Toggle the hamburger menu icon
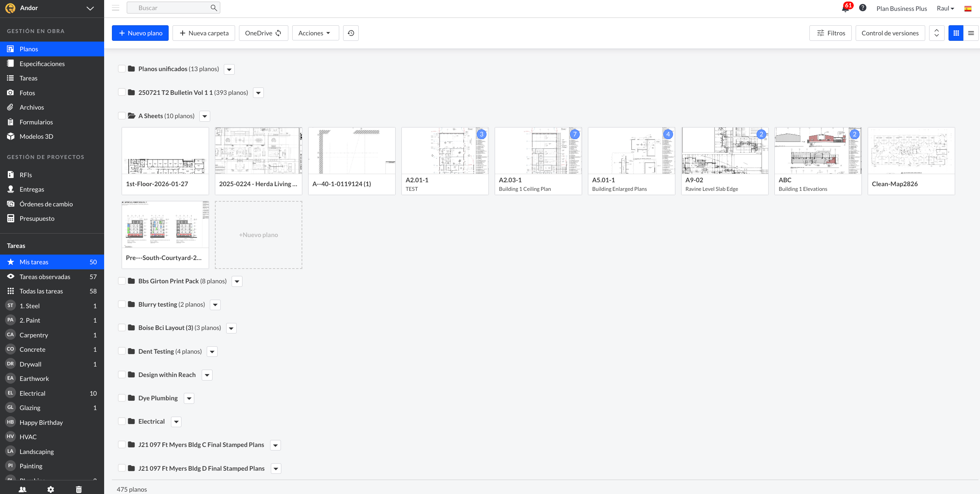 tap(115, 8)
